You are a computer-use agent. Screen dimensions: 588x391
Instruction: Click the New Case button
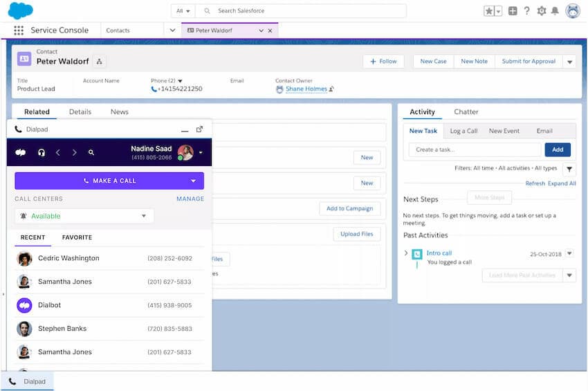[x=433, y=62]
